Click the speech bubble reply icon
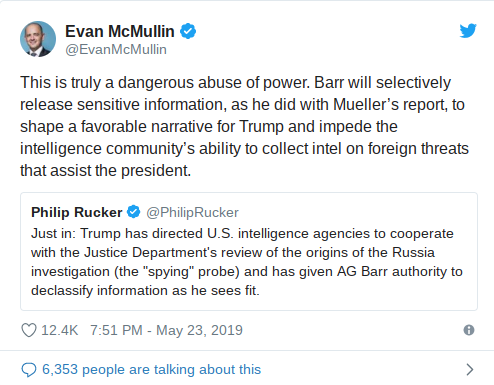494x385 pixels. tap(29, 370)
